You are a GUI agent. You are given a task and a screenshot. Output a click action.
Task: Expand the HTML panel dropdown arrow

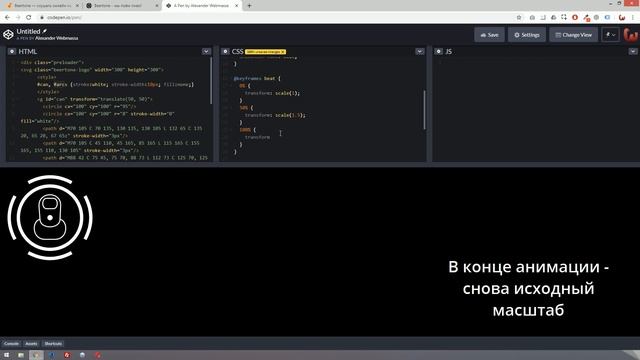[206, 51]
